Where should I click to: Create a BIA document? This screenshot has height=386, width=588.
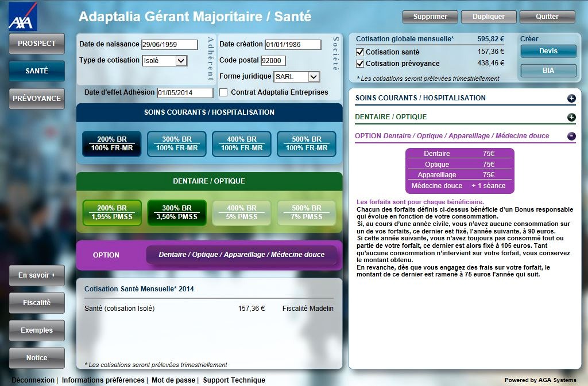tap(548, 71)
